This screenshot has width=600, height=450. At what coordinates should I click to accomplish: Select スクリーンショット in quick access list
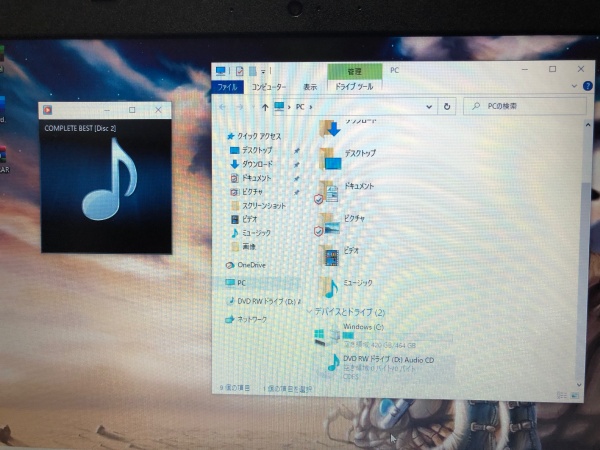tap(262, 205)
